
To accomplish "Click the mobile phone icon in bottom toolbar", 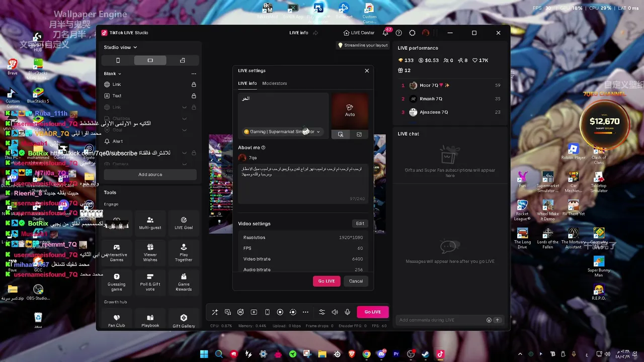I will 267,312.
